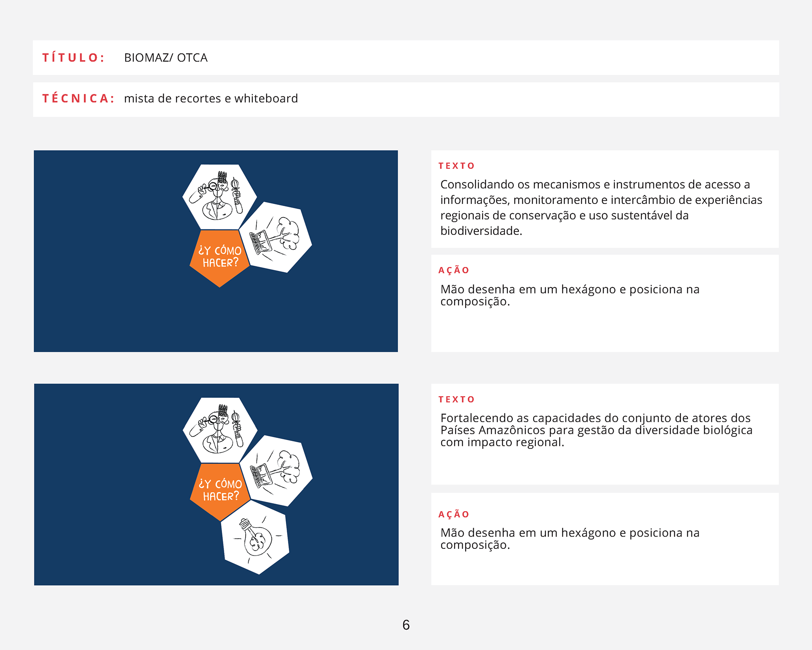Viewport: 812px width, 650px height.
Task: Click the first AÇÃO heading
Action: (454, 270)
